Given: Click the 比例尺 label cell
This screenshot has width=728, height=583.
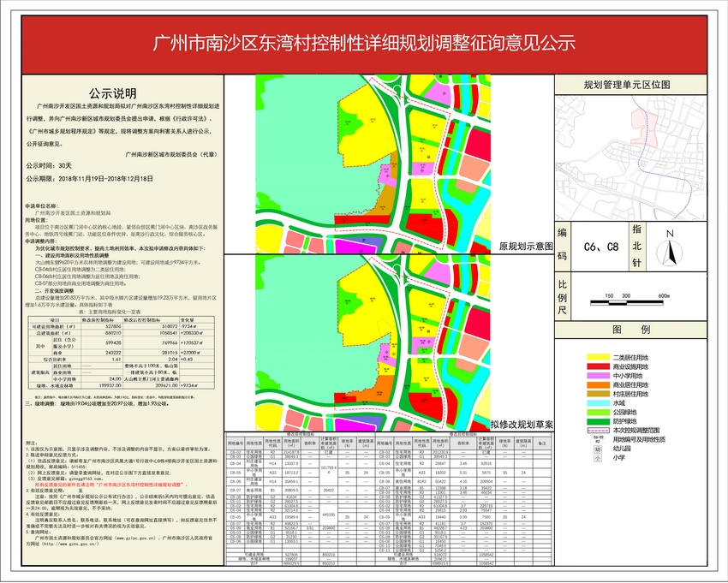Looking at the screenshot, I should (562, 297).
